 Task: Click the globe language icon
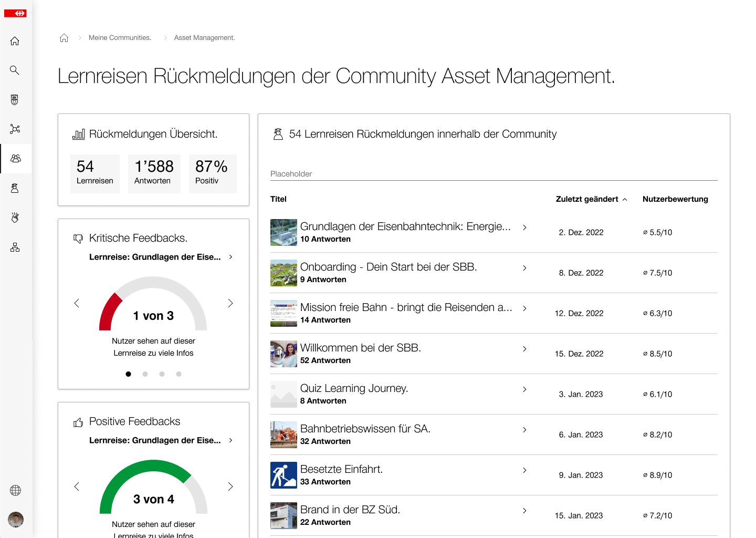[x=16, y=490]
